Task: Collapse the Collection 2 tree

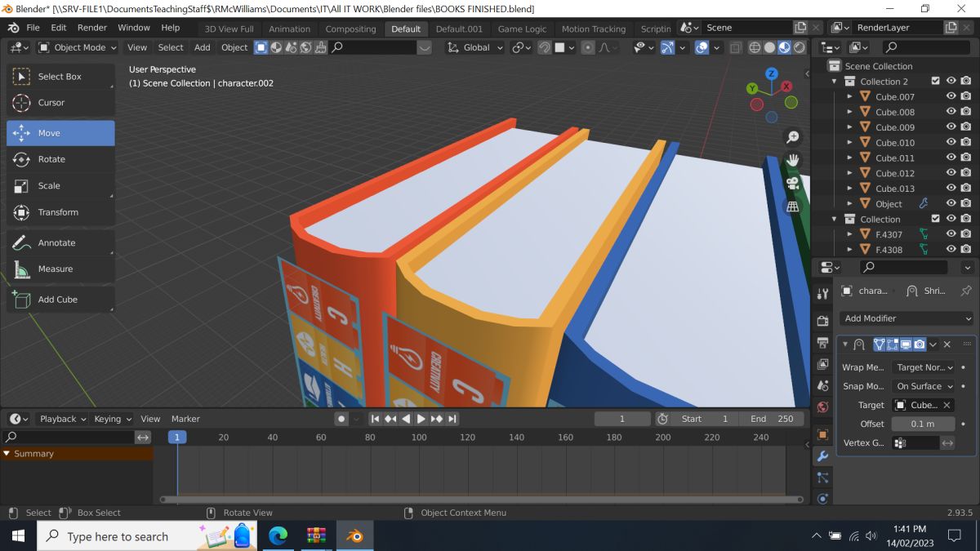Action: (x=834, y=82)
